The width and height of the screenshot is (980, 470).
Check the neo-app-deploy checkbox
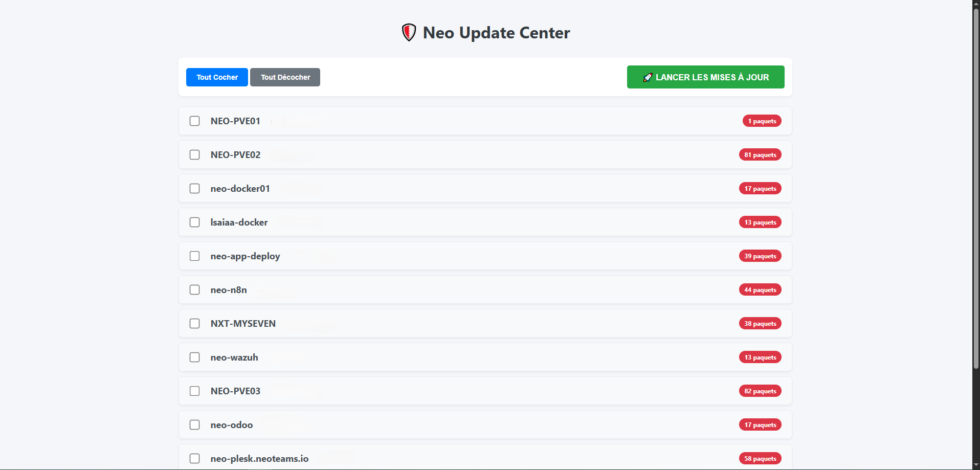195,256
